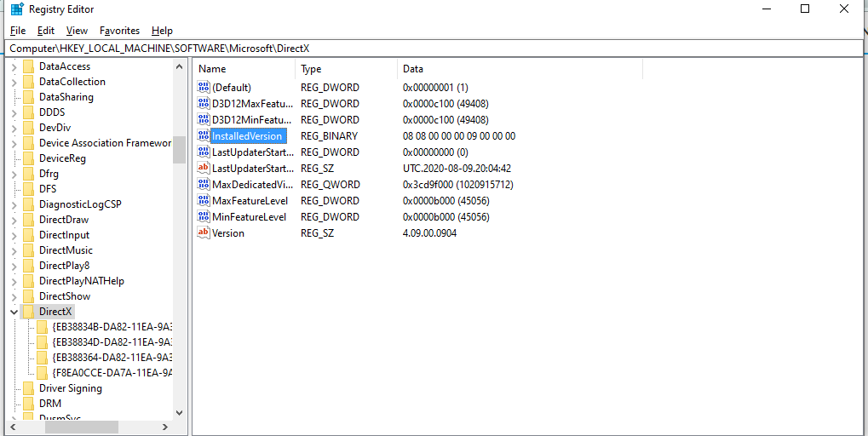
Task: Click the Dfrg folder icon
Action: click(29, 174)
